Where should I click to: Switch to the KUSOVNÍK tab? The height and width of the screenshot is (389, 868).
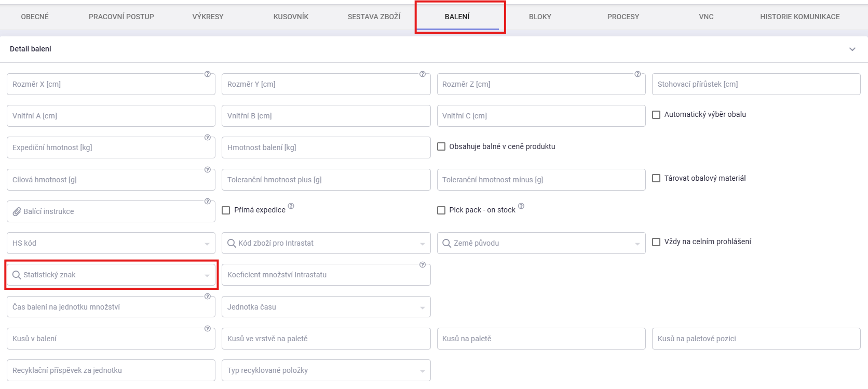point(291,17)
